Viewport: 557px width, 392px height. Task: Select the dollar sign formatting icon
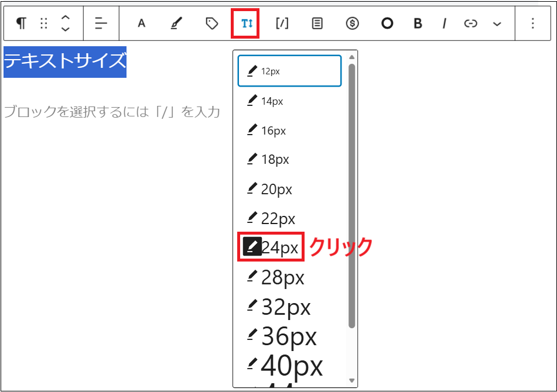(x=353, y=23)
